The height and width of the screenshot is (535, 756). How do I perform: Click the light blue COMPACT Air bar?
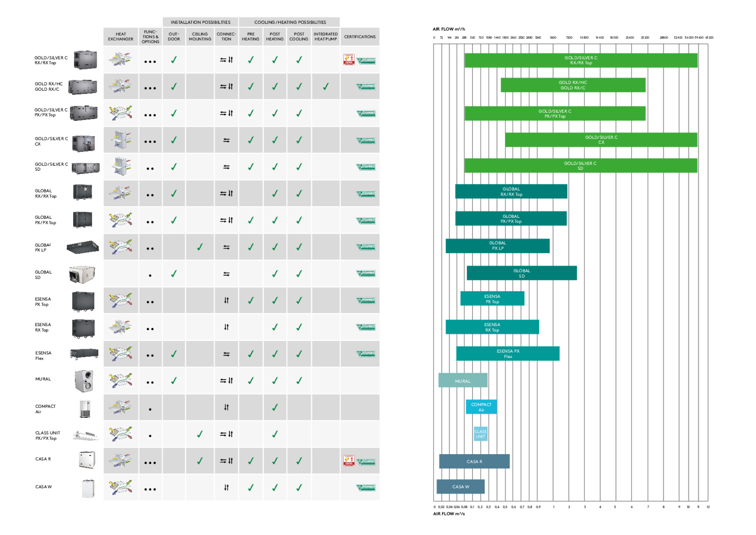tap(481, 407)
